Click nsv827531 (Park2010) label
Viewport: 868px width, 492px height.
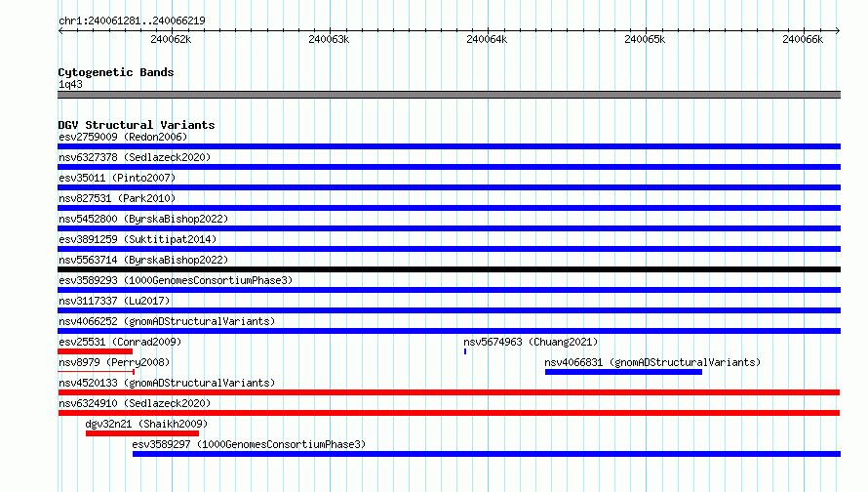[x=117, y=198]
